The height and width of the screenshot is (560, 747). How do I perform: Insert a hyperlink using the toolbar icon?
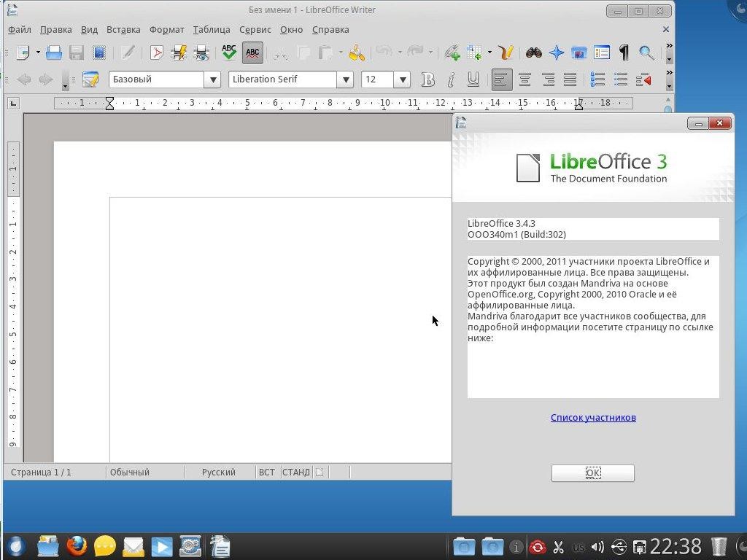coord(452,52)
